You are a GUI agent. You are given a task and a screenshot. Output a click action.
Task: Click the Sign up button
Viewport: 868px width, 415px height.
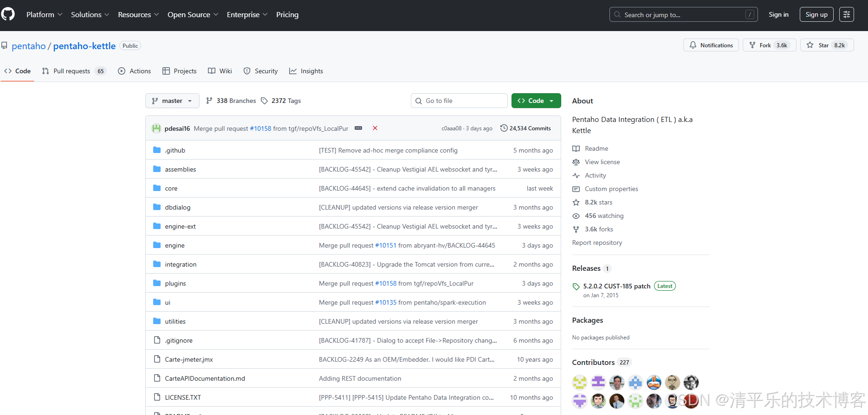[x=816, y=14]
